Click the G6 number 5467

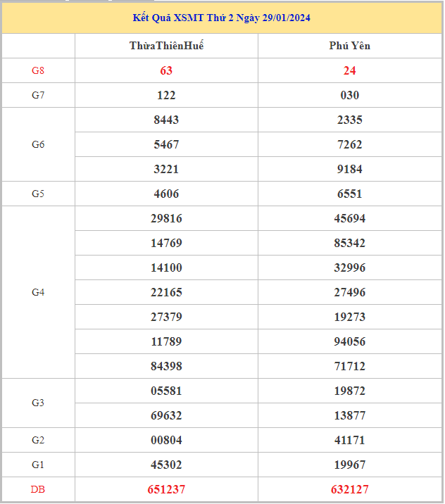point(166,144)
